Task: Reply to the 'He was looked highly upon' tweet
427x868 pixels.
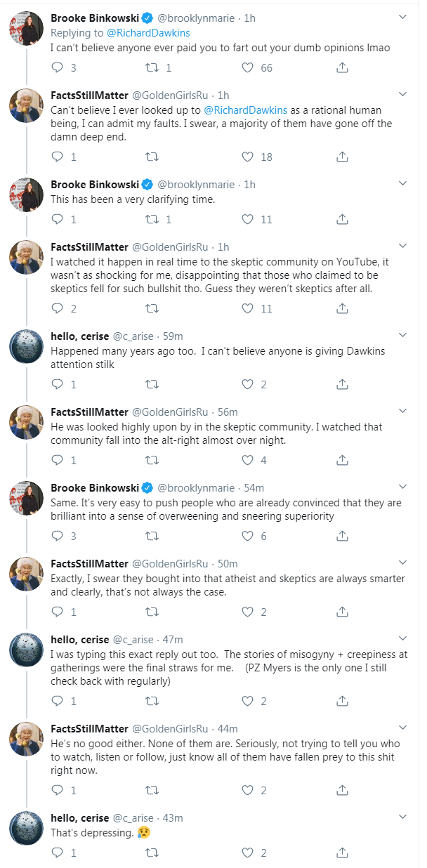Action: (58, 461)
